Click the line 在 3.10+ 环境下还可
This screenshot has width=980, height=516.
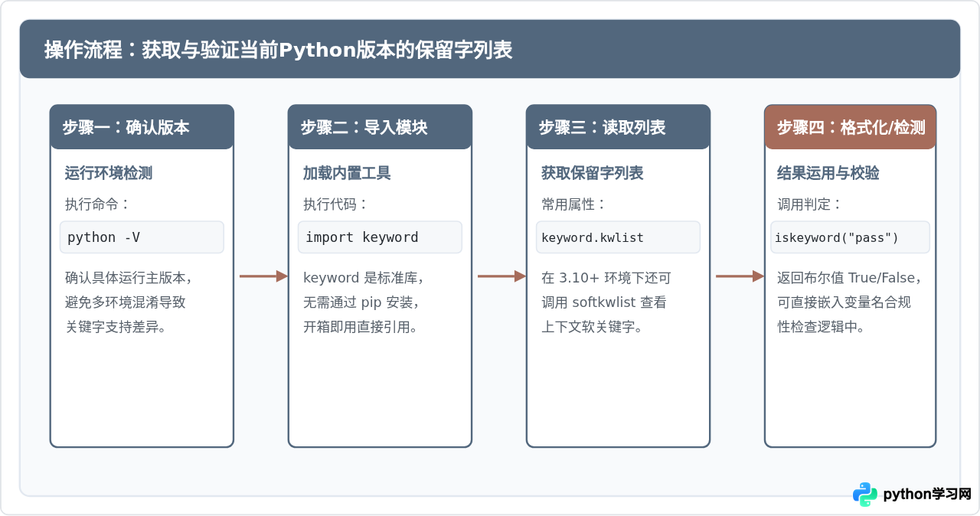coord(606,277)
